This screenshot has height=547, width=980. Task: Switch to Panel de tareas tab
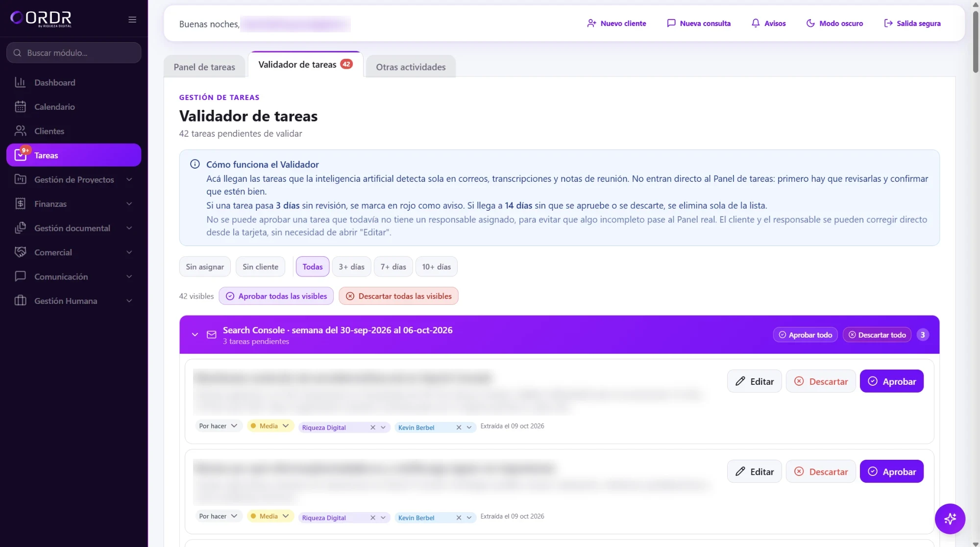pos(204,67)
